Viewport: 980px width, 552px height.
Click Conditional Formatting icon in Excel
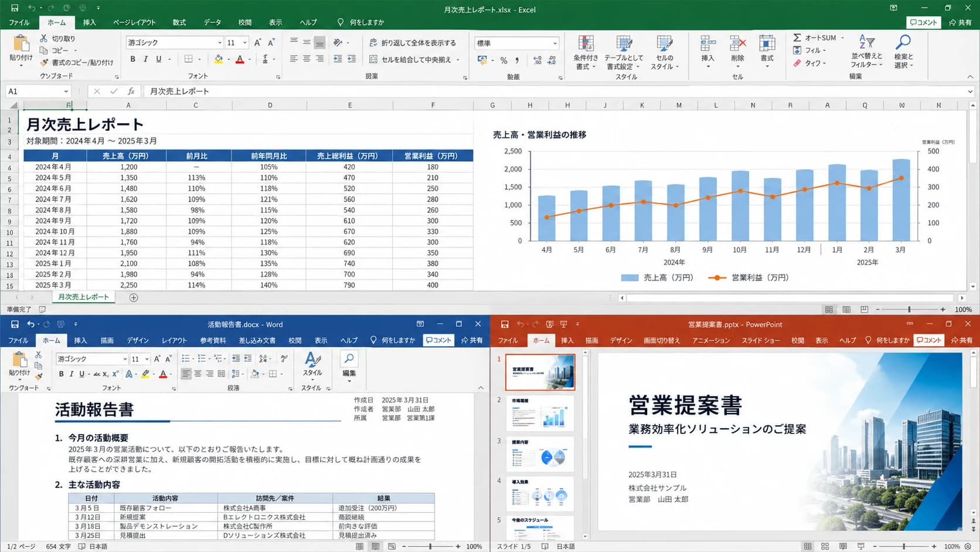(x=586, y=45)
